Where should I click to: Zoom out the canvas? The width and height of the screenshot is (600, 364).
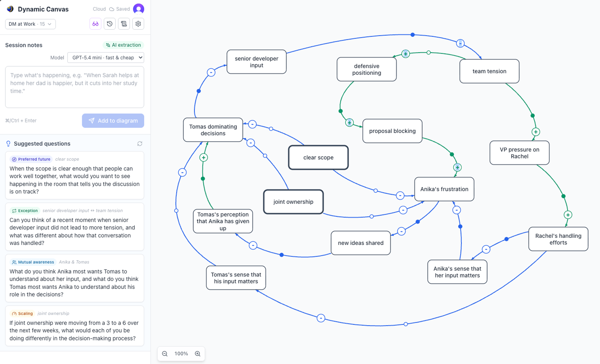(165, 354)
